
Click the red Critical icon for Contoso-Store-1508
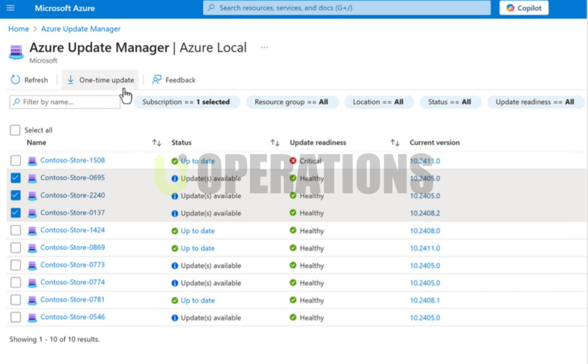[x=293, y=160]
